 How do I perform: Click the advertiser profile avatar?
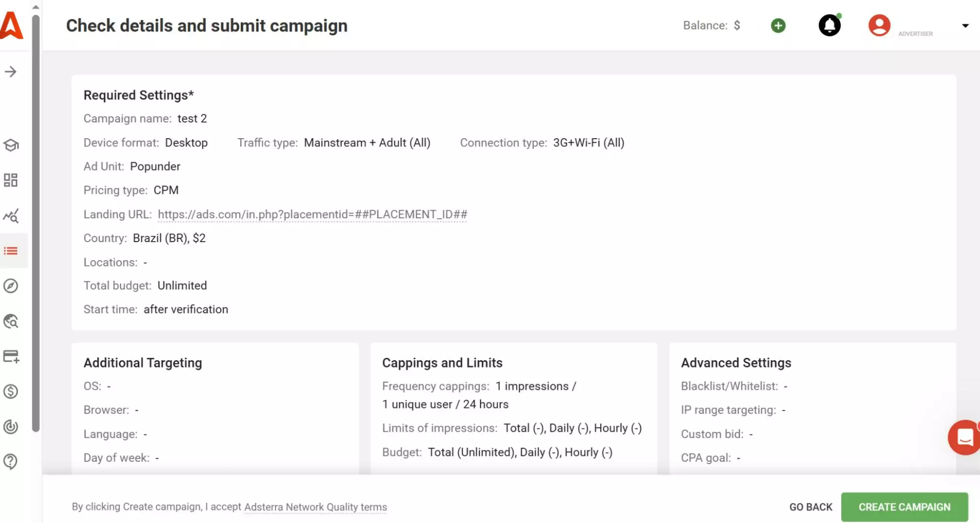[x=879, y=25]
